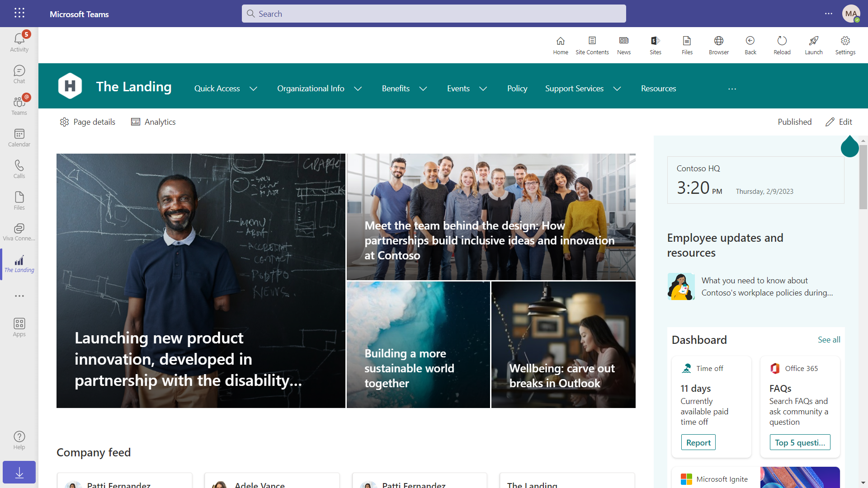The width and height of the screenshot is (868, 488).
Task: Open News in the top toolbar
Action: tap(624, 46)
